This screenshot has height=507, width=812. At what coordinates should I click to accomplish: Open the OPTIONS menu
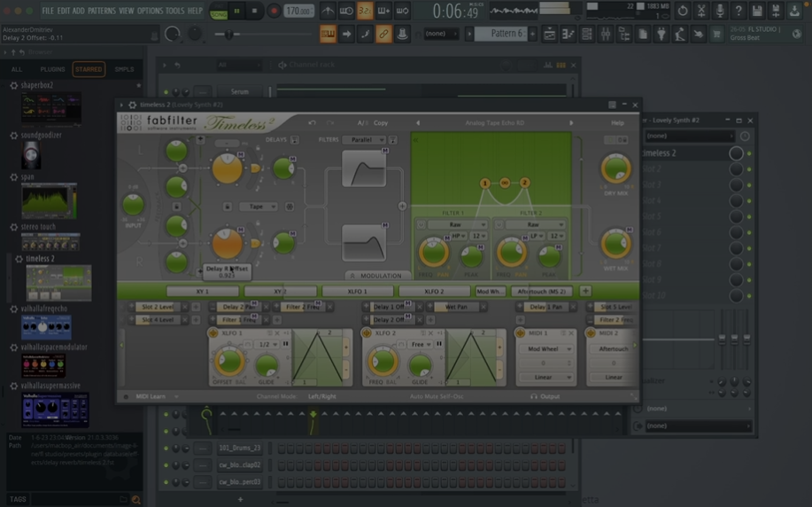coord(150,11)
